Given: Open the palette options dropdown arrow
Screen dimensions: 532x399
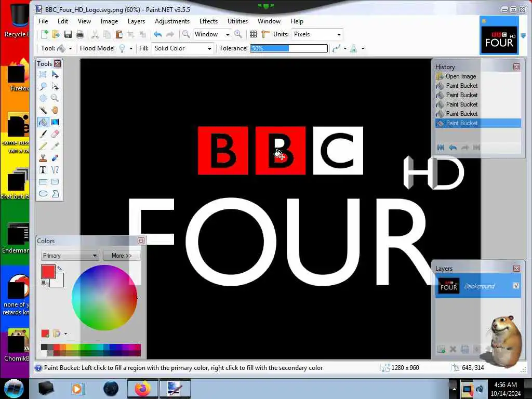Looking at the screenshot, I should (x=65, y=334).
